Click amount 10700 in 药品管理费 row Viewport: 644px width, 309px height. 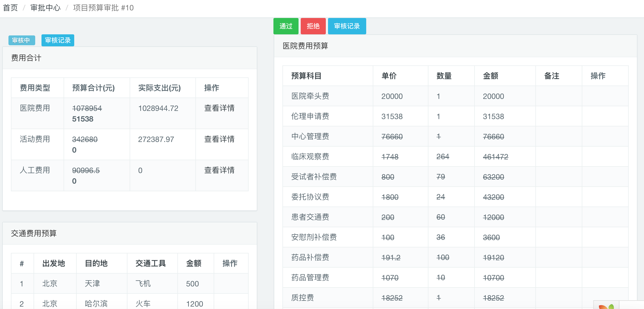click(493, 278)
